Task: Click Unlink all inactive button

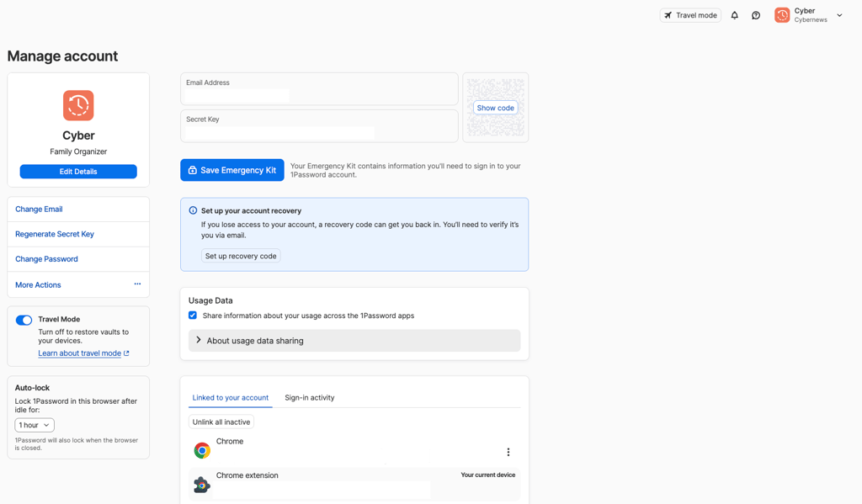Action: [x=221, y=422]
